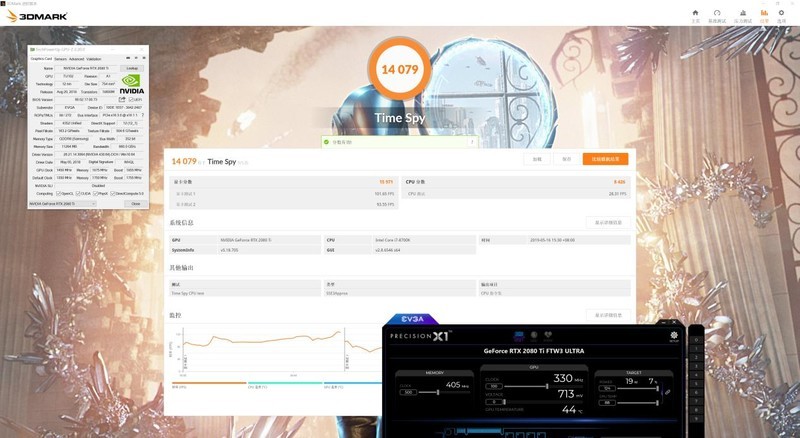Select the HWM heart icon in Precision X1
800x438 pixels.
548,336
